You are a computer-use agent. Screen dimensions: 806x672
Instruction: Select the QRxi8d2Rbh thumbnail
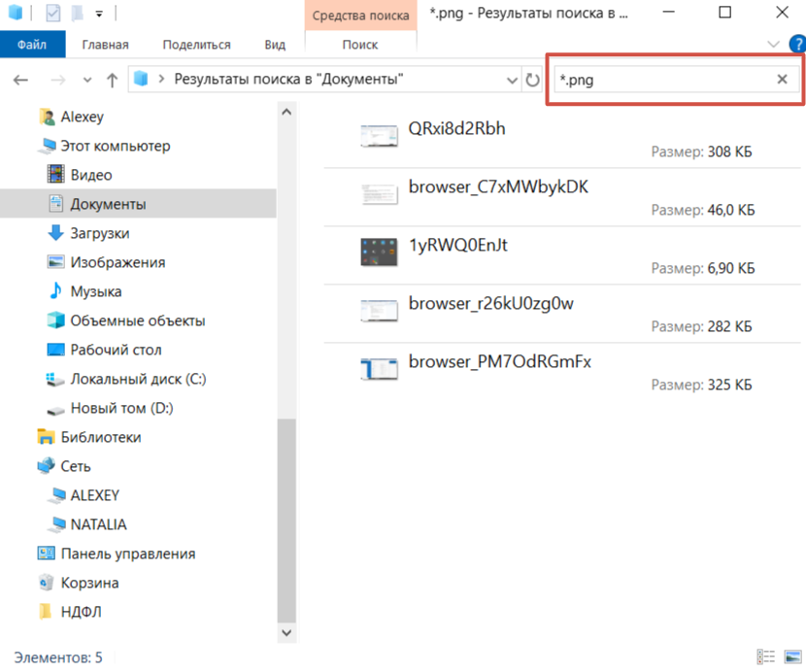click(379, 136)
